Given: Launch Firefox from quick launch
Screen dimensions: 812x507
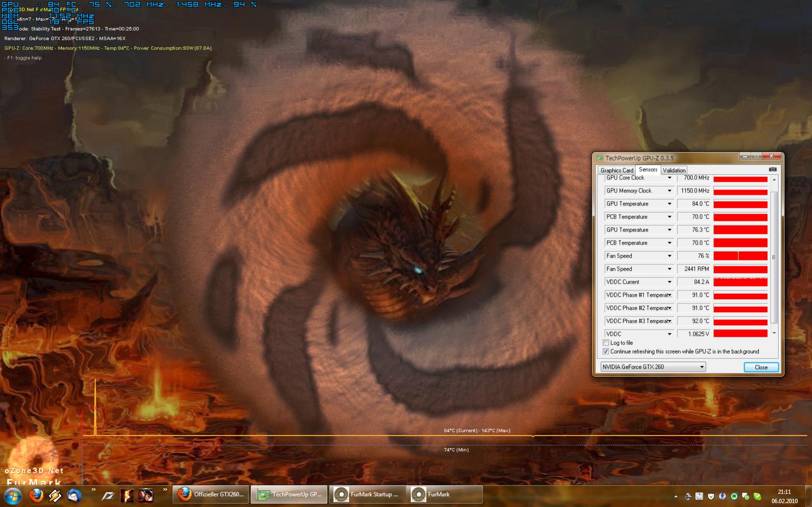Looking at the screenshot, I should point(36,495).
